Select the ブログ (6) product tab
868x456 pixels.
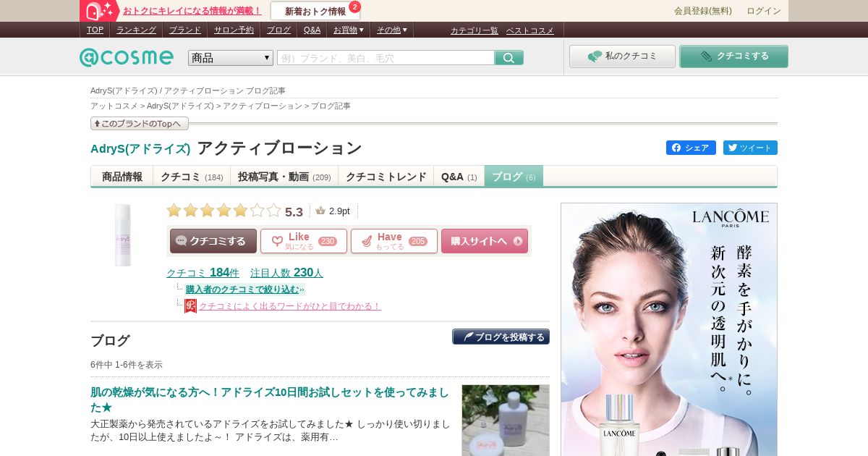tap(514, 177)
